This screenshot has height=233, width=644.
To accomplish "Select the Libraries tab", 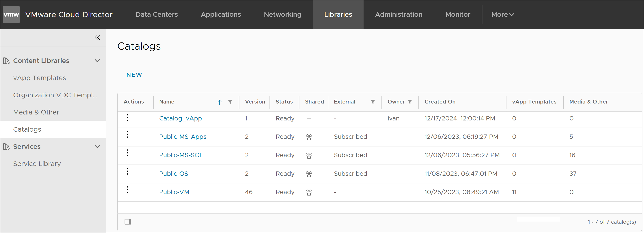I will click(338, 15).
